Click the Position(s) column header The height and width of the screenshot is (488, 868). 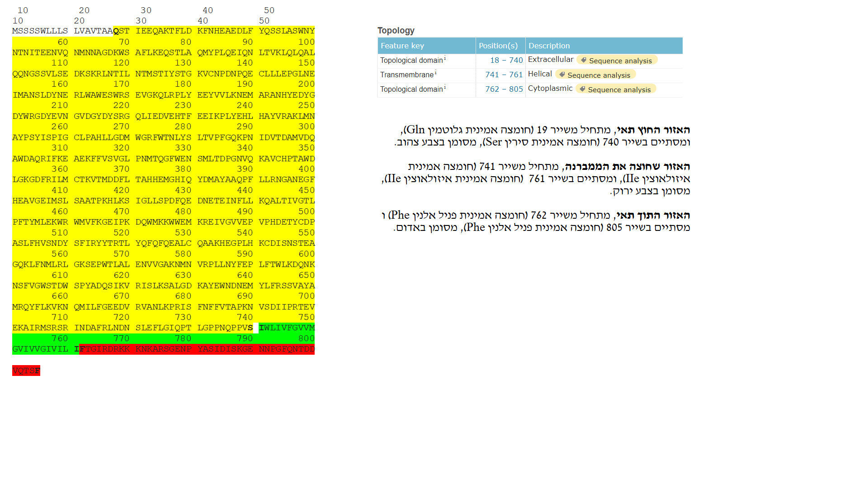(x=498, y=46)
